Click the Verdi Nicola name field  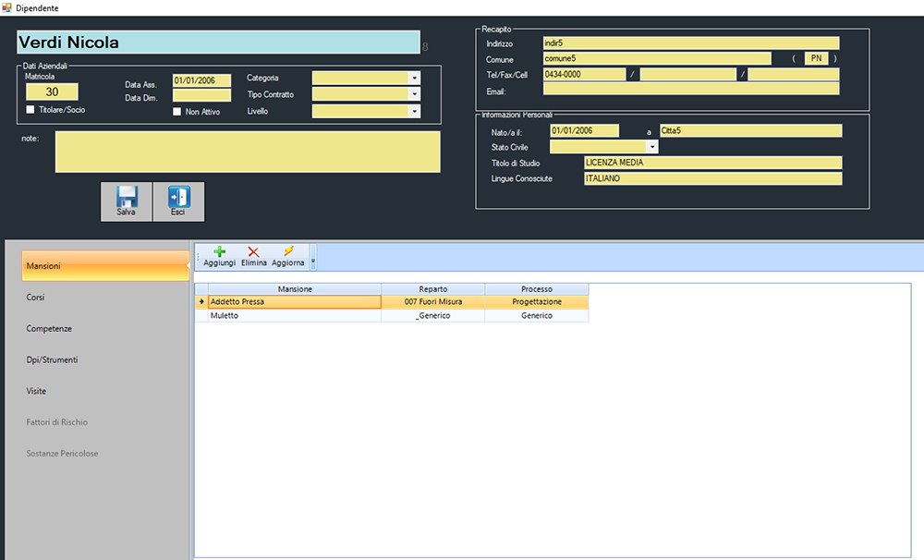218,43
